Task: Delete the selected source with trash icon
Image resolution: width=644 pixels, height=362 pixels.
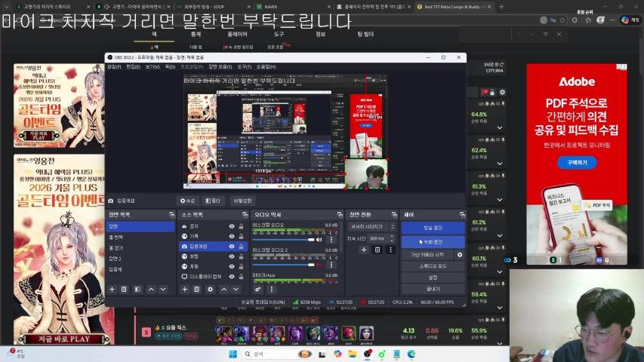Action: [x=197, y=289]
